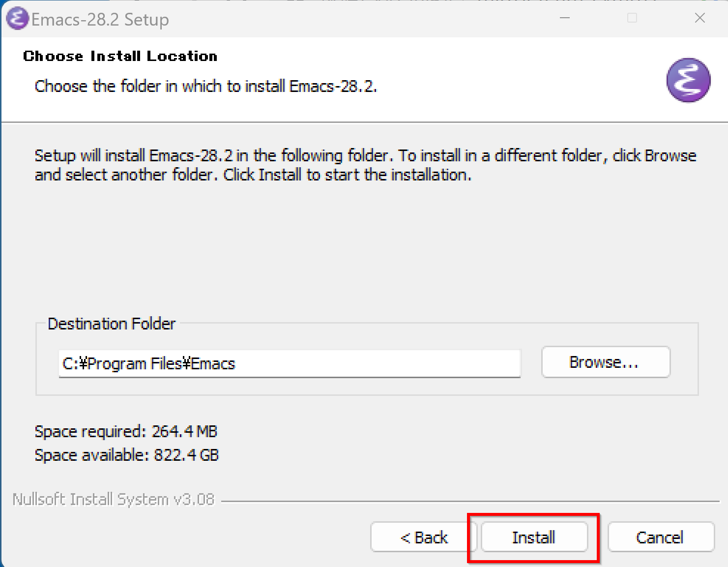728x567 pixels.
Task: Click into the Destination Folder path field
Action: tap(290, 363)
